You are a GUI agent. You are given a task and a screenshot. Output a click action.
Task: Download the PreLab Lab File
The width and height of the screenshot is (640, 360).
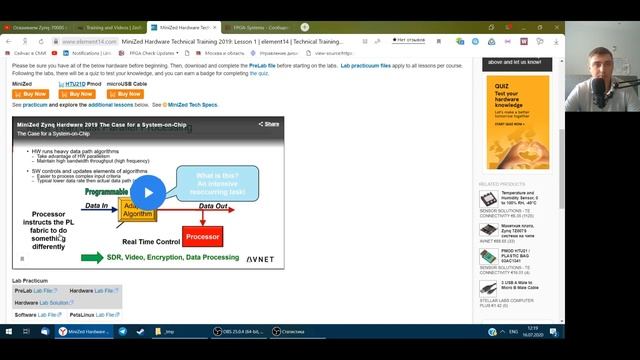pyautogui.click(x=45, y=291)
